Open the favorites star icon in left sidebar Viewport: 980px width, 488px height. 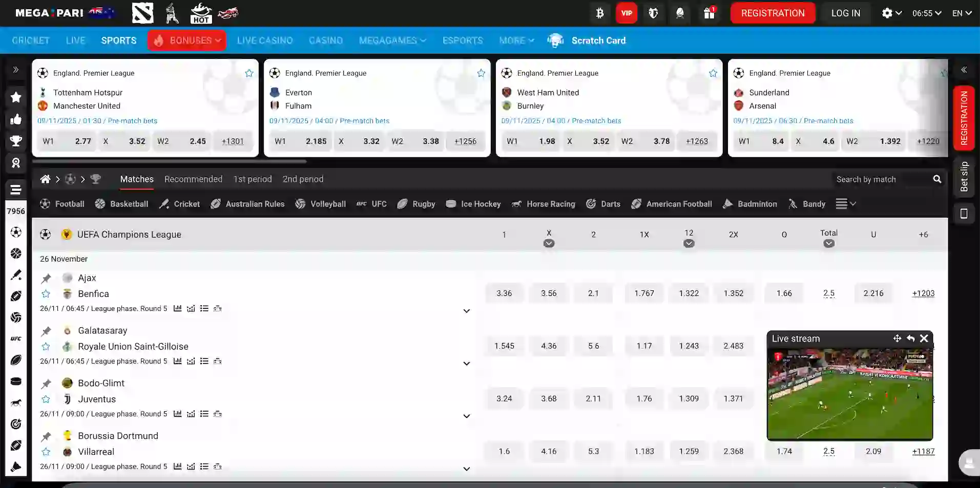(16, 97)
